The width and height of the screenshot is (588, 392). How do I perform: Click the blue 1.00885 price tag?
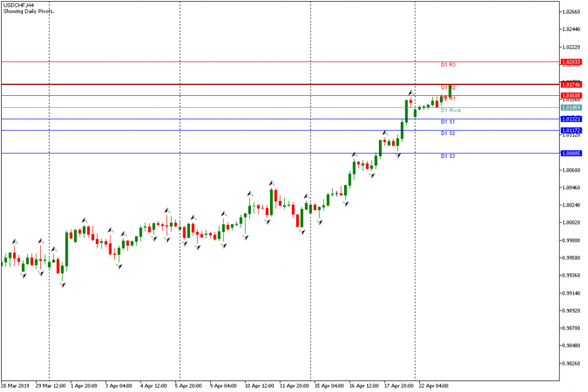point(571,153)
